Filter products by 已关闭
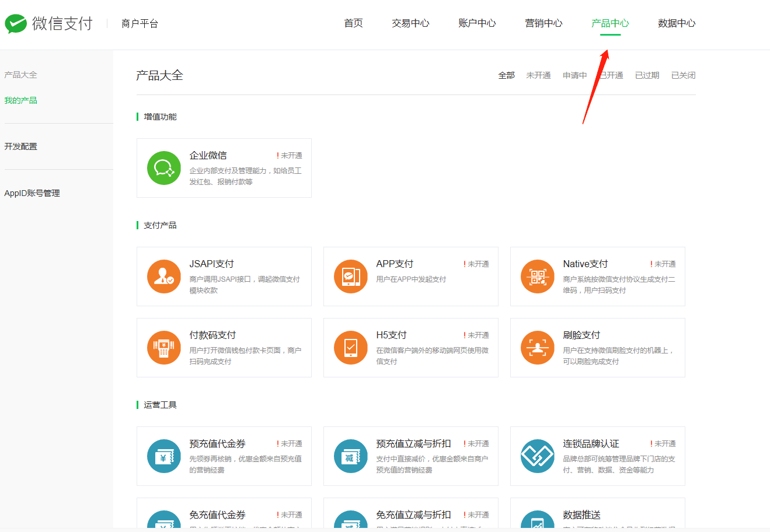 click(x=684, y=75)
